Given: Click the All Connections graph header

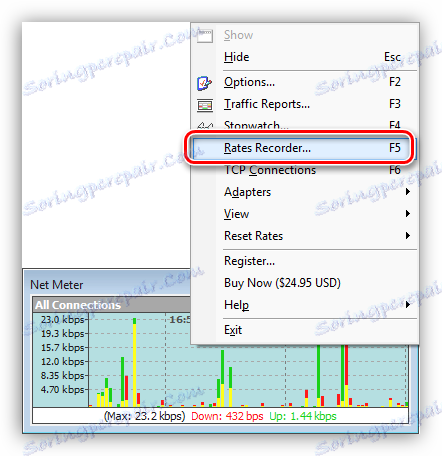Looking at the screenshot, I should [x=78, y=305].
